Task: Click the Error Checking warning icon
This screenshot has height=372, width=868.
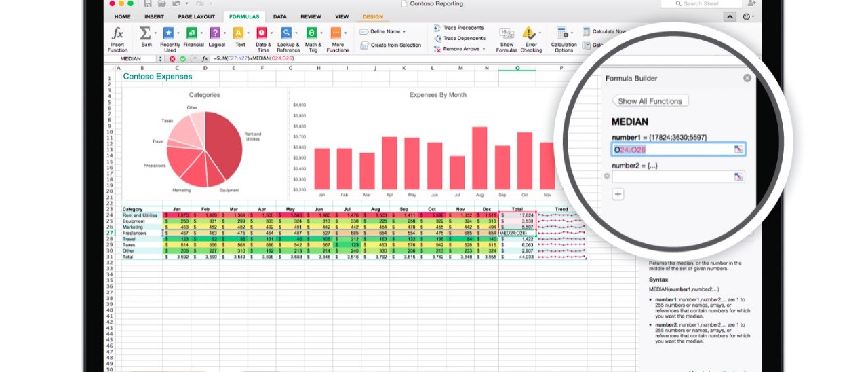Action: [529, 33]
